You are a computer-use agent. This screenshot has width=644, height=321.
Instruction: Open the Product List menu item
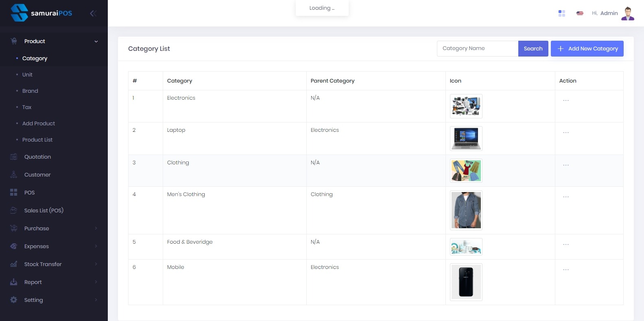pos(37,140)
